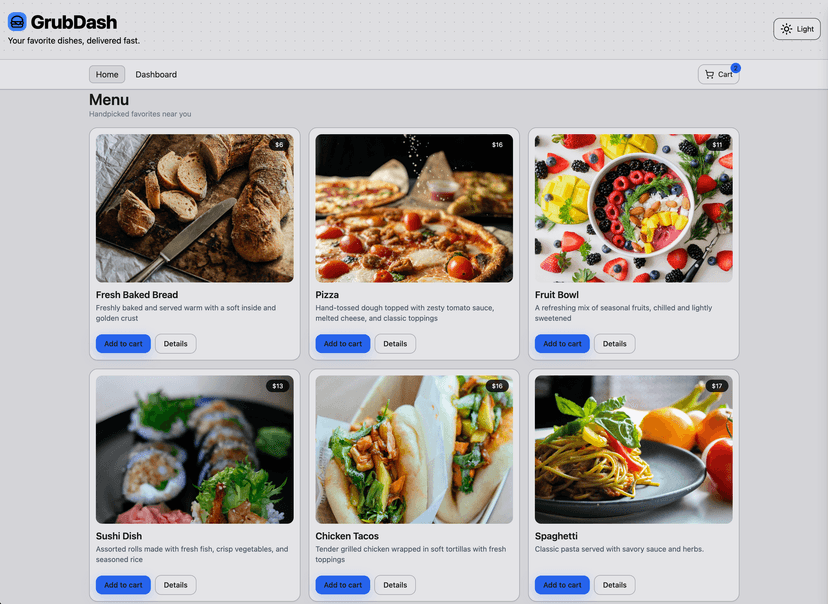Click the Fresh Baked Bread photo
This screenshot has height=604, width=828.
coord(194,208)
